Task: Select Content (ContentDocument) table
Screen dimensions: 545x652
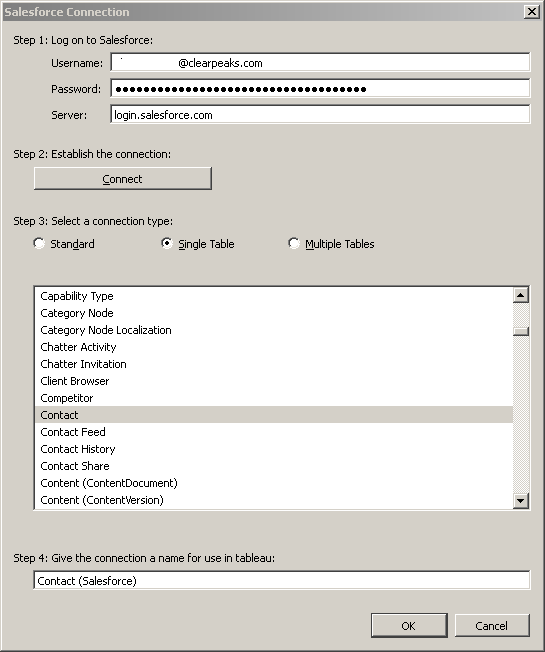Action: click(x=274, y=483)
